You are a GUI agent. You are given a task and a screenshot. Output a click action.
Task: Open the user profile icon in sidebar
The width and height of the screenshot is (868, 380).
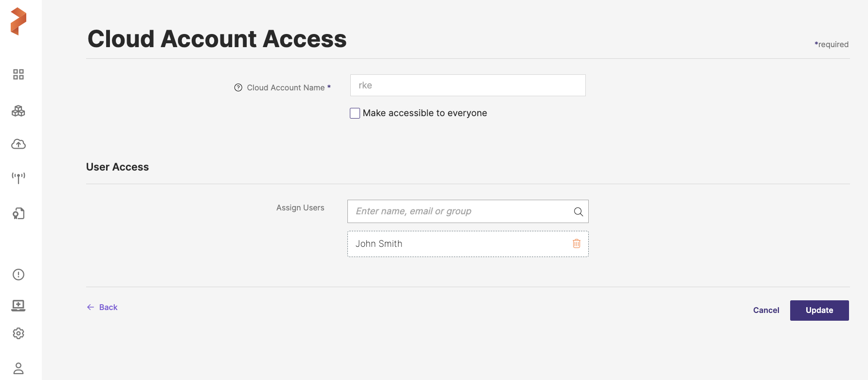18,368
